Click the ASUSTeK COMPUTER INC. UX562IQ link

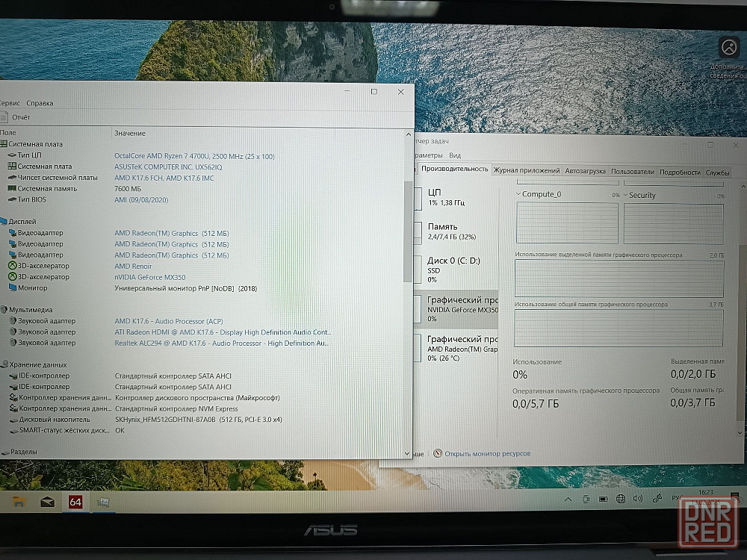[x=168, y=167]
